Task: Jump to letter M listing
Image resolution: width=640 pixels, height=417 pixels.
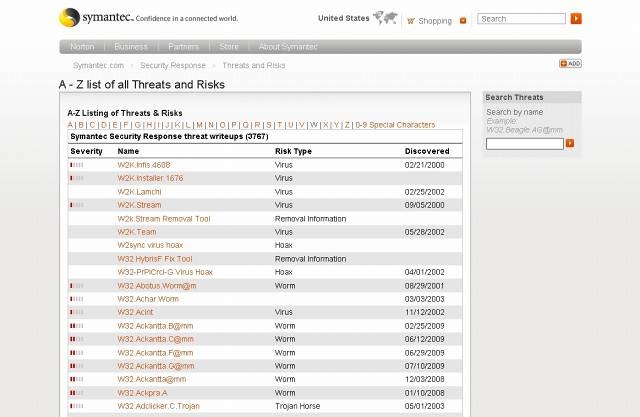Action: [x=199, y=125]
